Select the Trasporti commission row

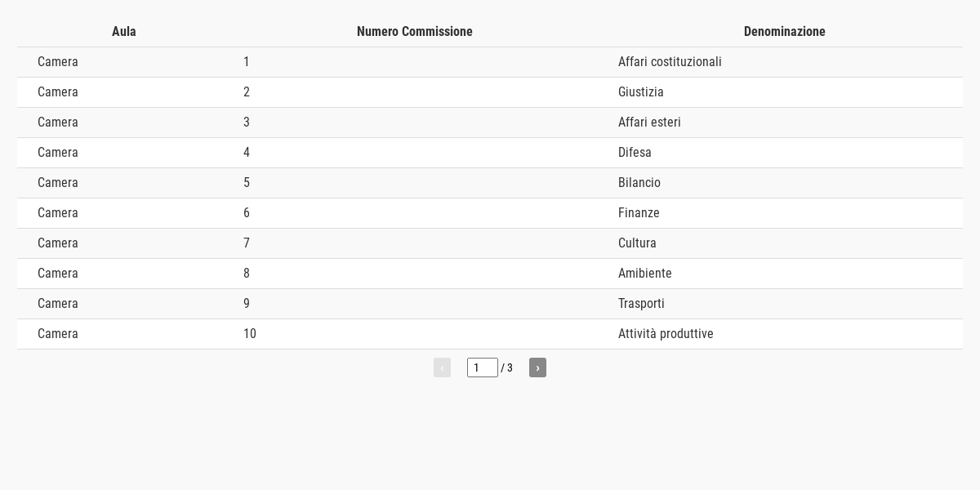pos(490,304)
